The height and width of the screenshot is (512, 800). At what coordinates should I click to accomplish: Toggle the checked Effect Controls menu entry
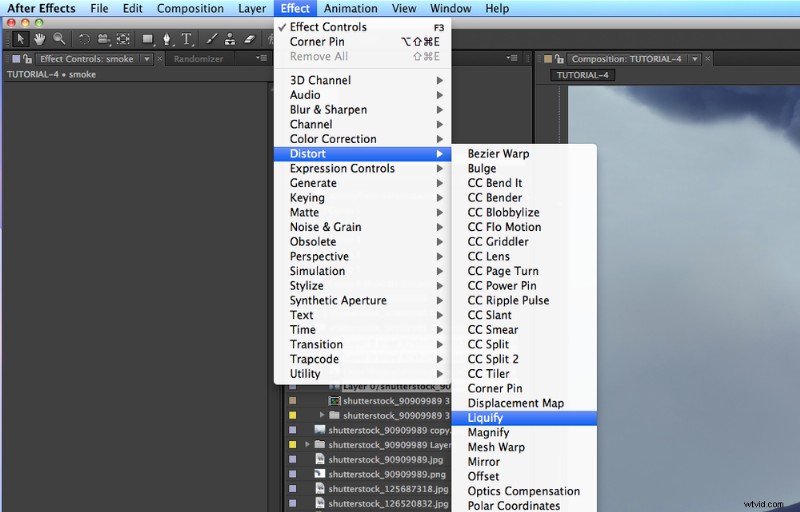tap(362, 27)
